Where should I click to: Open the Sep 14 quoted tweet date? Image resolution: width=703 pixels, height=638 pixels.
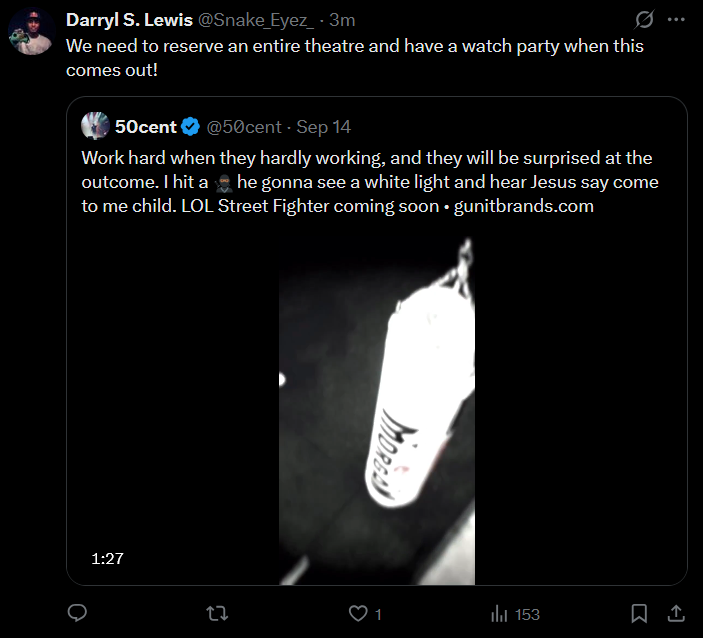coord(323,127)
